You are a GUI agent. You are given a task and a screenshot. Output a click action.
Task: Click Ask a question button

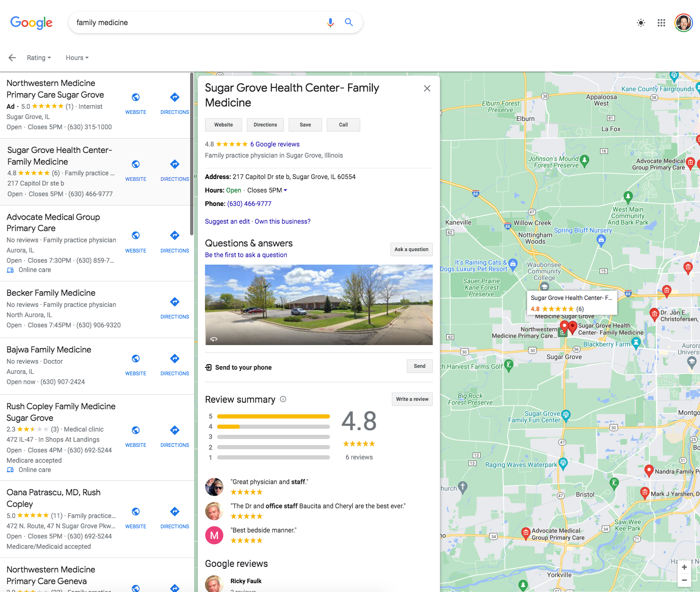click(x=411, y=249)
